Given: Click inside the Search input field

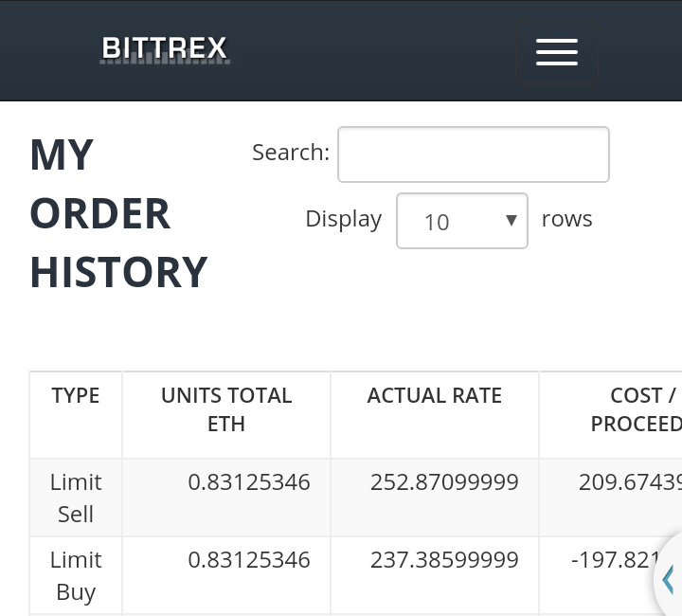Looking at the screenshot, I should tap(473, 154).
